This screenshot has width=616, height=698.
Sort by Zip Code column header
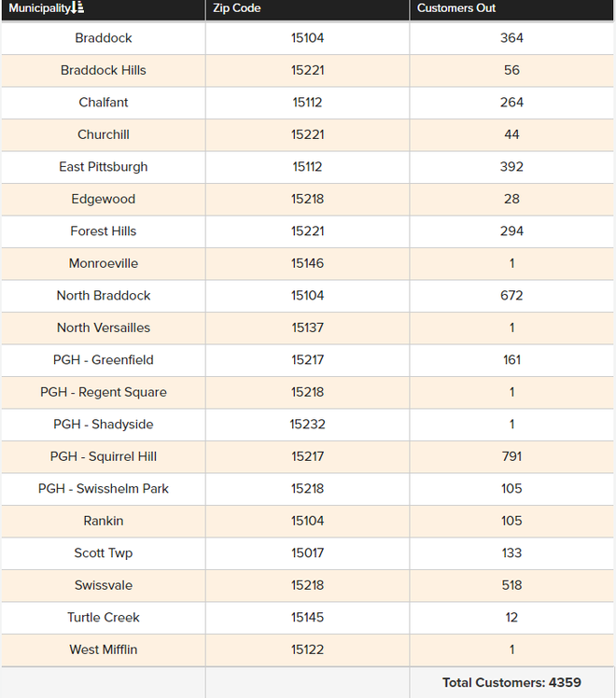[237, 8]
